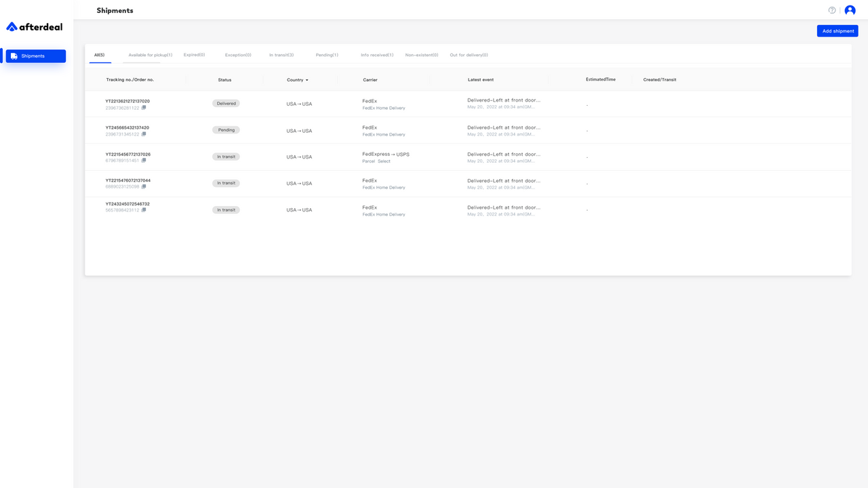868x488 pixels.
Task: Copy order number 565789842З112 icon
Action: (x=144, y=210)
